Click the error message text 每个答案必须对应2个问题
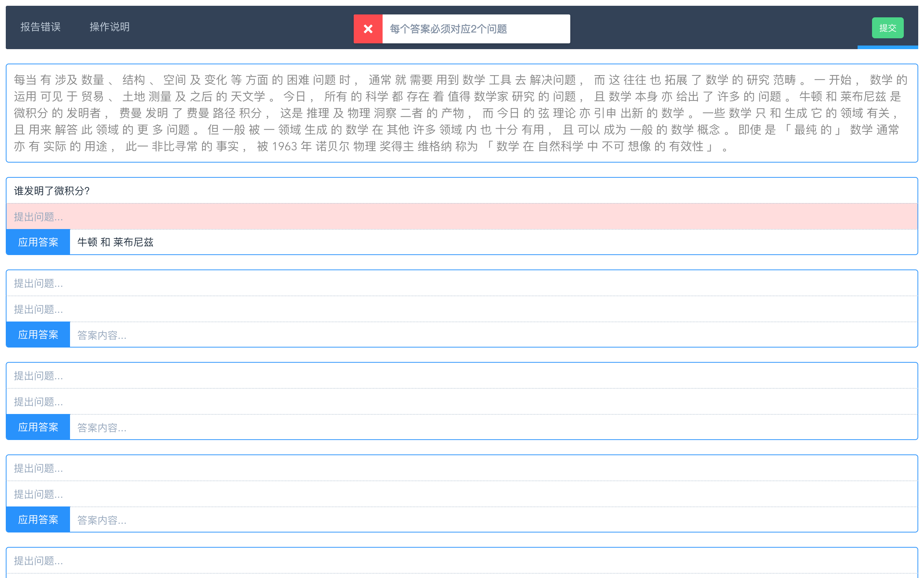 (x=448, y=29)
